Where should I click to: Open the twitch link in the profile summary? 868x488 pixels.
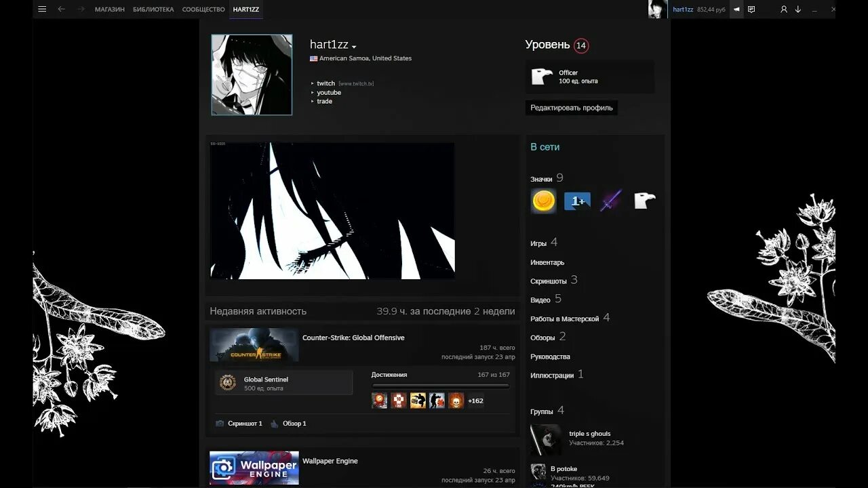pos(325,83)
